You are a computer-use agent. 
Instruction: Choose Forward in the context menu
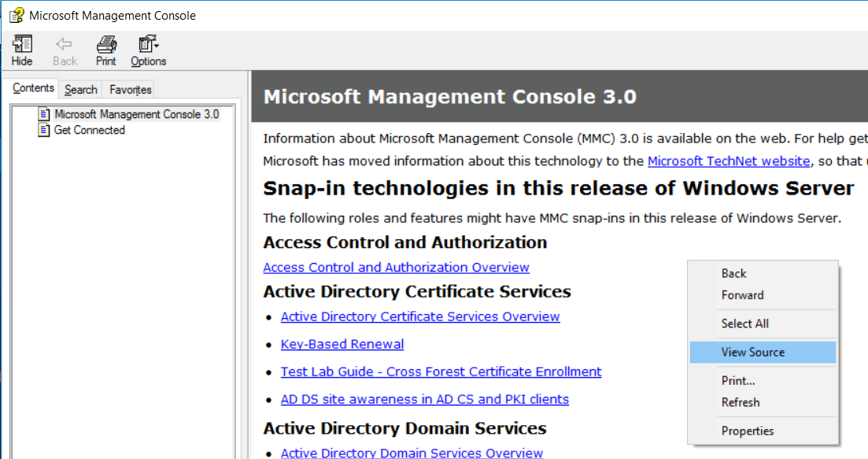(x=763, y=295)
